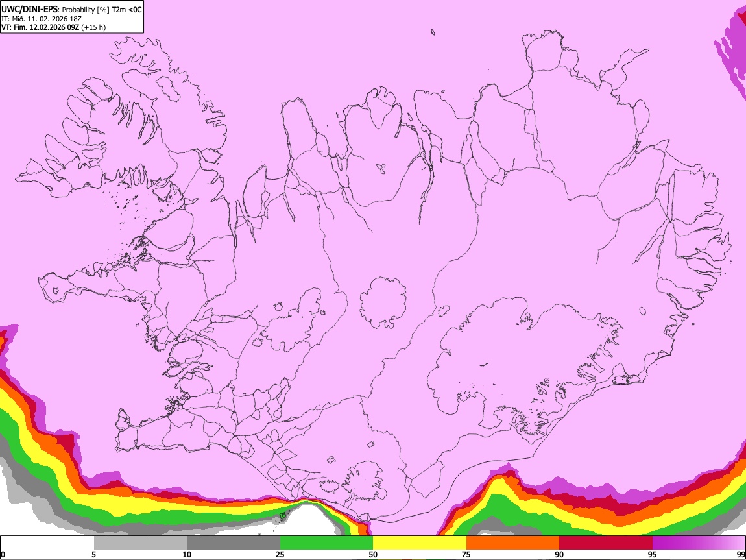Click the green 25–50% legend swatch
This screenshot has width=746, height=560.
(x=326, y=543)
